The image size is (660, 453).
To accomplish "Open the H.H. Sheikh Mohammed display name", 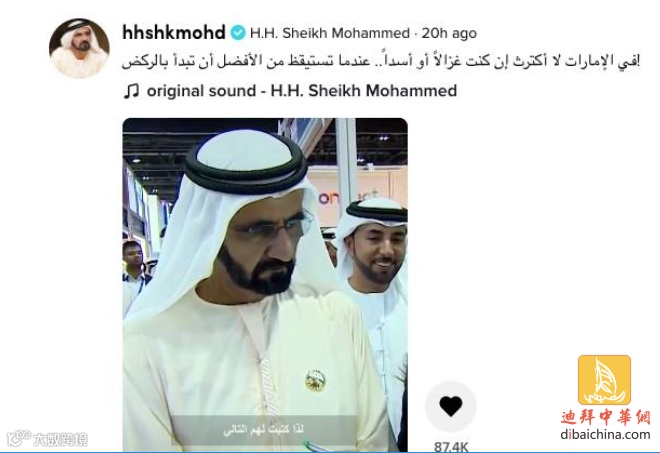I will [330, 33].
